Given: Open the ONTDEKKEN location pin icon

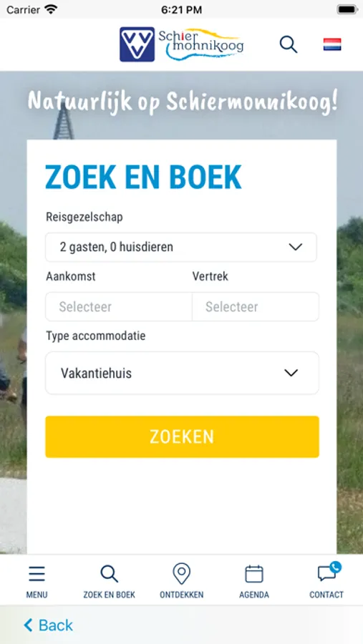Looking at the screenshot, I should tap(181, 574).
